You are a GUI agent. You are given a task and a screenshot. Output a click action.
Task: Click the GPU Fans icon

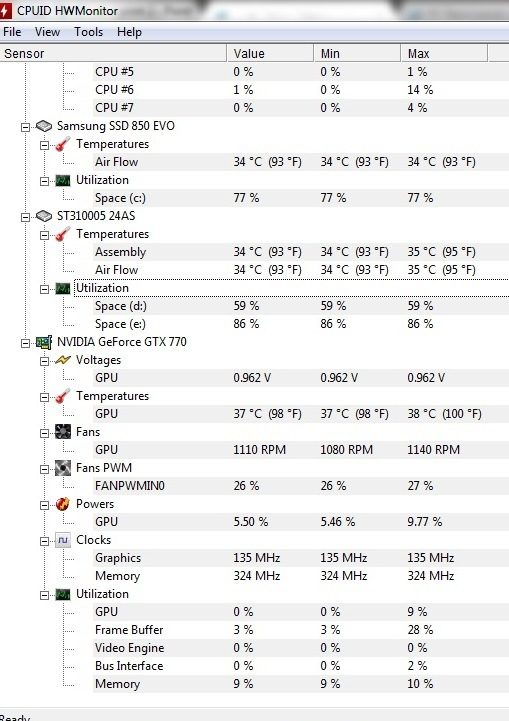pyautogui.click(x=63, y=432)
